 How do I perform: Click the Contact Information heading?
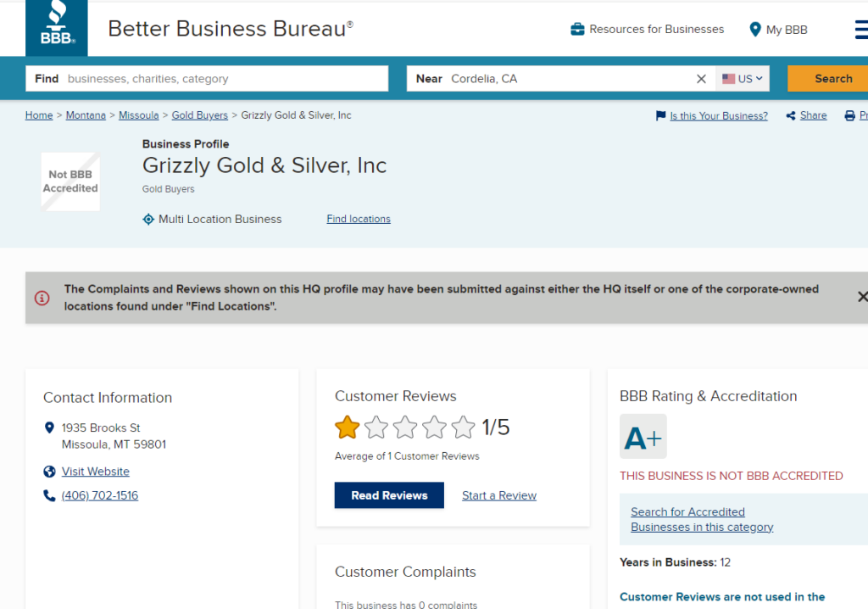(108, 398)
